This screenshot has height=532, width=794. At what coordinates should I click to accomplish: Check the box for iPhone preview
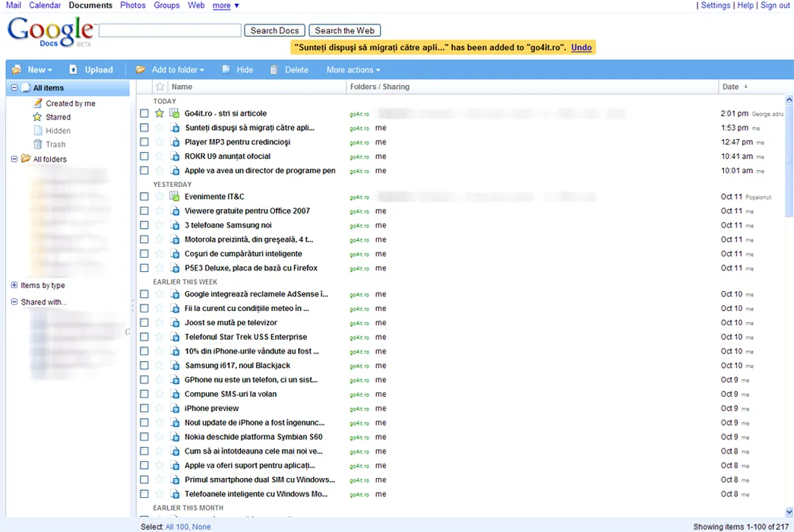click(x=144, y=408)
